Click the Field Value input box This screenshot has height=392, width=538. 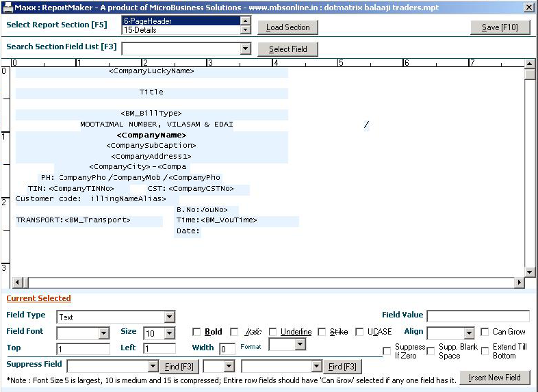tap(478, 316)
